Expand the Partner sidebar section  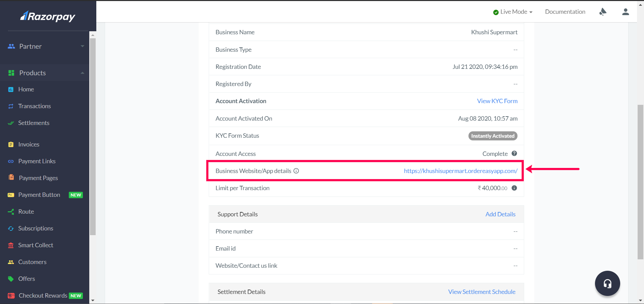[46, 46]
